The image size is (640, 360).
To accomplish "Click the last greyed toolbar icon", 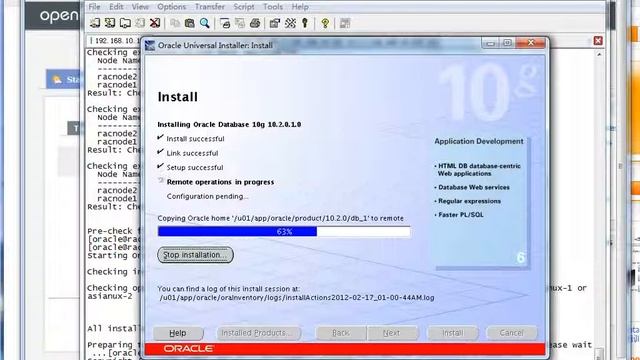I will coord(345,23).
